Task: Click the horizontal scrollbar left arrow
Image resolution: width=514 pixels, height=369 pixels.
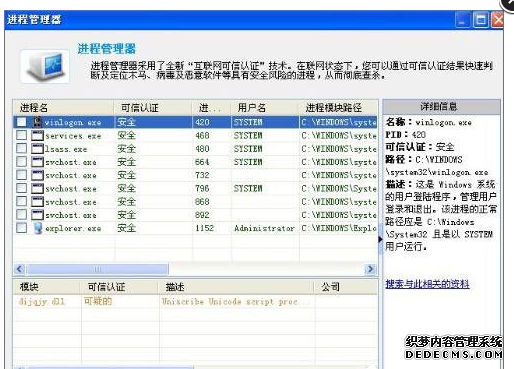Action: click(19, 269)
